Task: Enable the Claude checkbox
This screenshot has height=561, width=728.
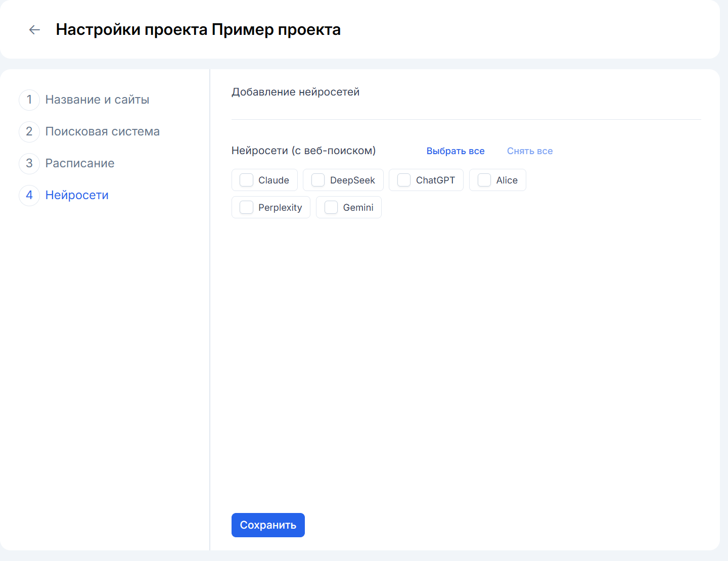Action: click(x=246, y=180)
